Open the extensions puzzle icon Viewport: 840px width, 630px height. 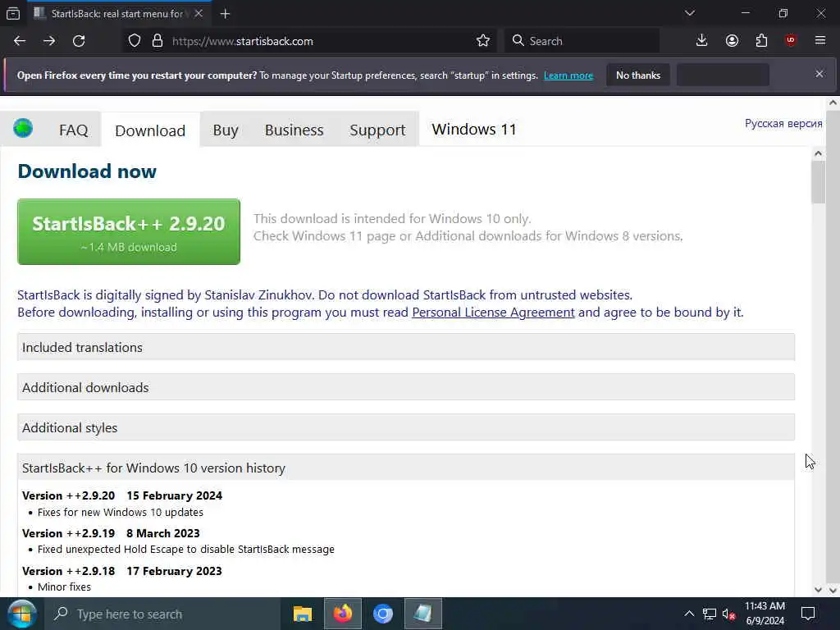(x=761, y=41)
